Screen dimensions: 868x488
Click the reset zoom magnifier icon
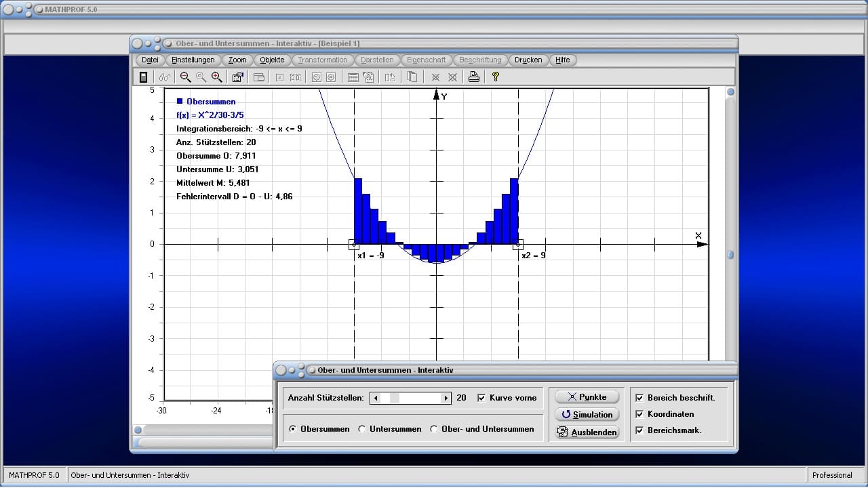201,77
